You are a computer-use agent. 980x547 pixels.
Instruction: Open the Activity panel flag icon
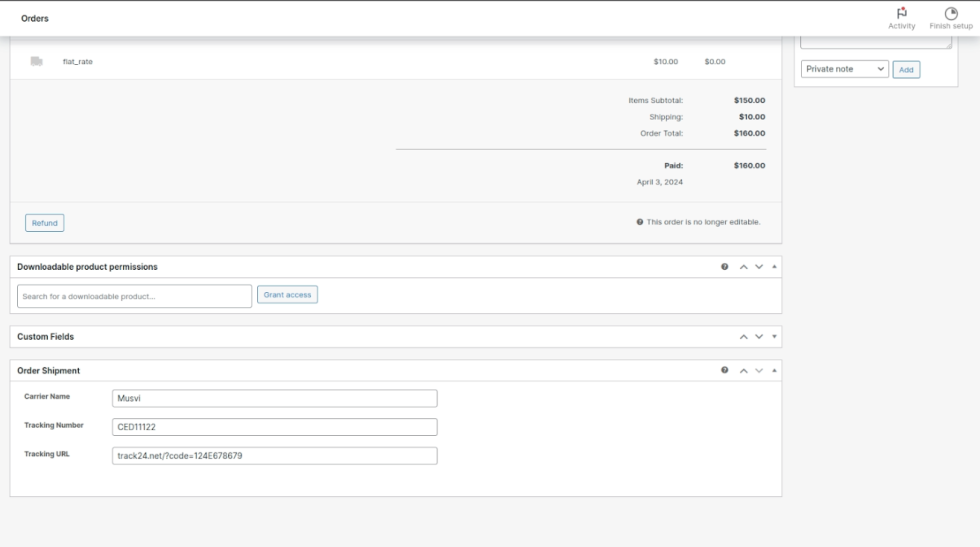901,13
